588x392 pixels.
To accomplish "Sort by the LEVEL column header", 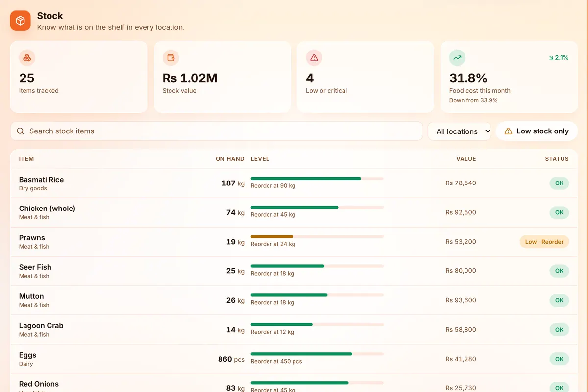I will 260,159.
